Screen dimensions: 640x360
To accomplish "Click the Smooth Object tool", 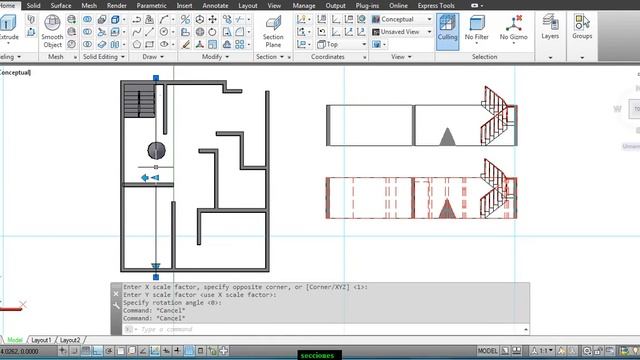I will coord(52,31).
